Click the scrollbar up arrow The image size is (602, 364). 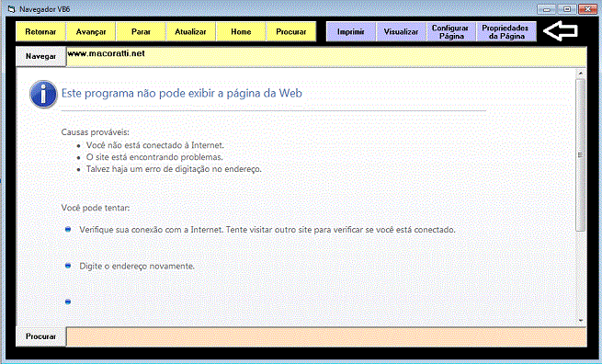[x=581, y=73]
